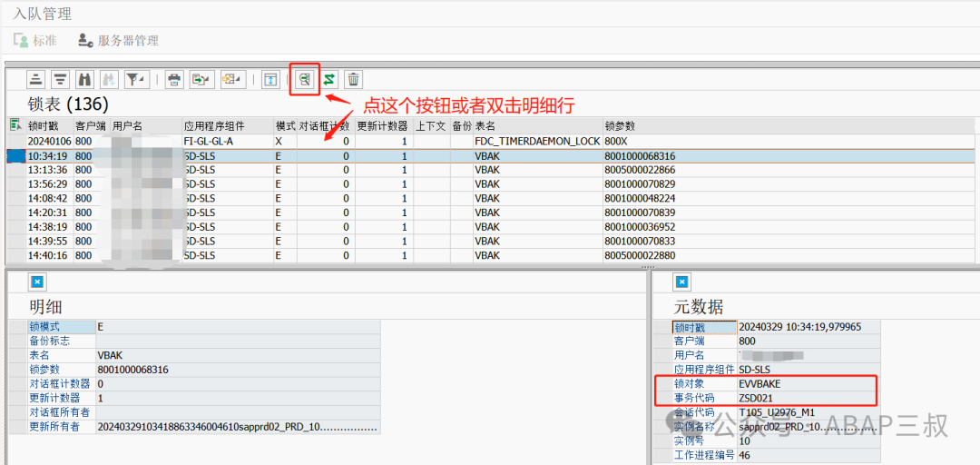
Task: Sort the lock table descending
Action: 60,80
